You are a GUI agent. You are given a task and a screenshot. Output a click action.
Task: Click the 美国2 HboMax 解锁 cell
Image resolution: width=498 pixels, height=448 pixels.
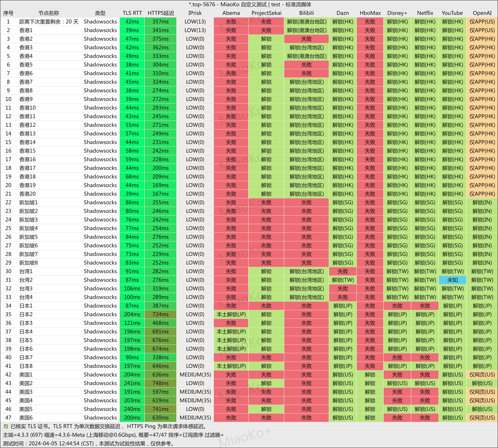(x=370, y=383)
